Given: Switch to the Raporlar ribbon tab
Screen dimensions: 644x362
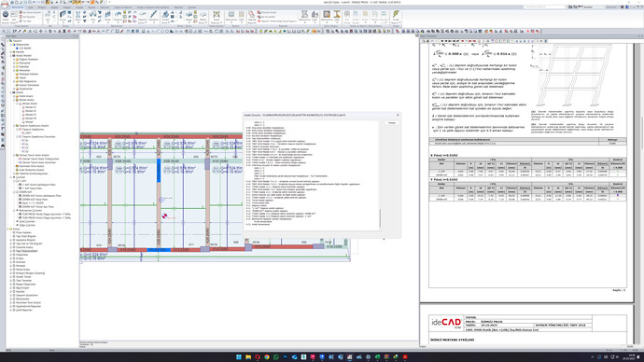Looking at the screenshot, I should tap(178, 7).
